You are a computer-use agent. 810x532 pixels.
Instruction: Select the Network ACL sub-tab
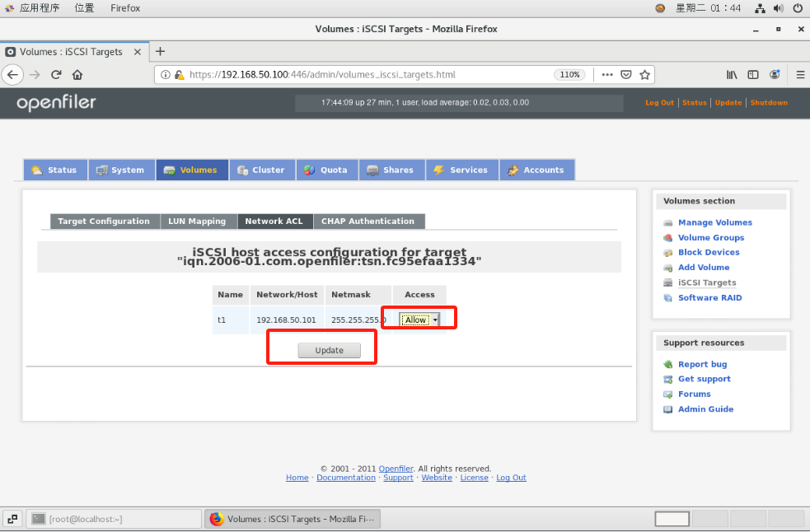coord(275,222)
